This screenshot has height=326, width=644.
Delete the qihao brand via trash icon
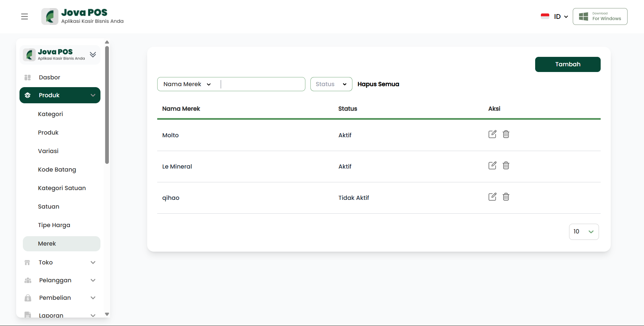[506, 197]
